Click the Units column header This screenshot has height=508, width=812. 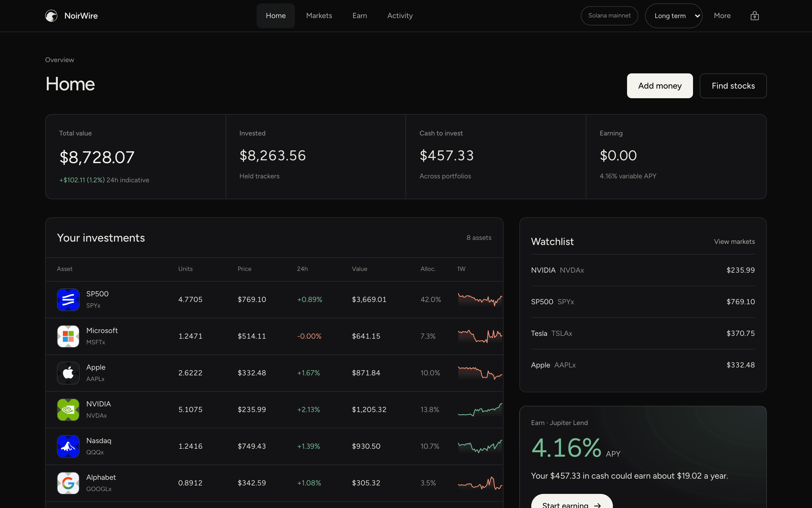185,269
